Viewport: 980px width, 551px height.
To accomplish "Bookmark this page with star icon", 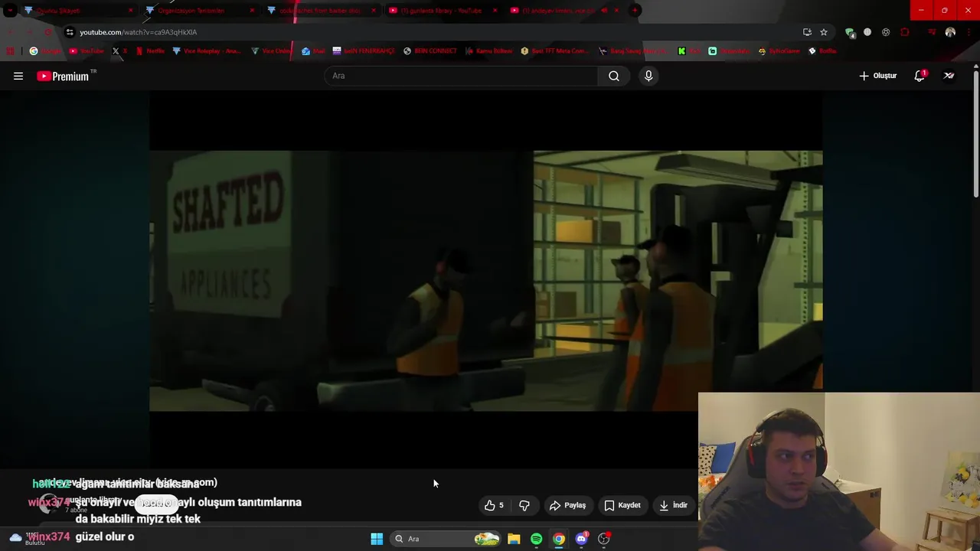I will coord(824,32).
